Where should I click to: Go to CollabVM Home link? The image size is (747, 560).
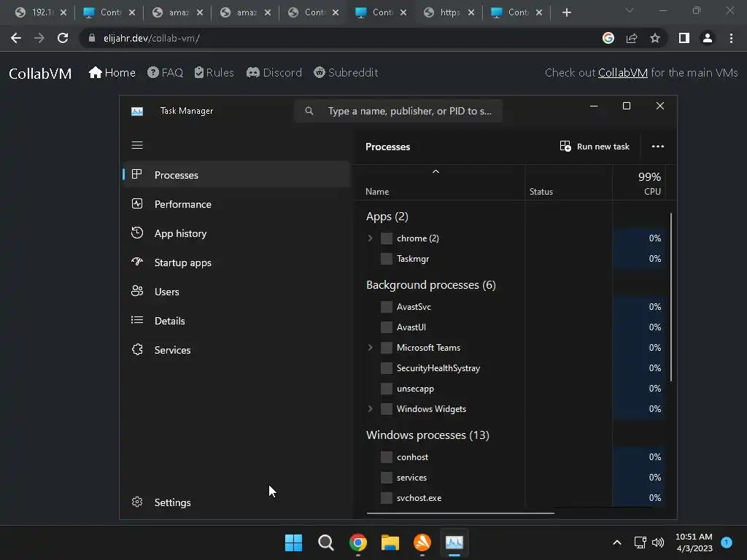(x=112, y=72)
